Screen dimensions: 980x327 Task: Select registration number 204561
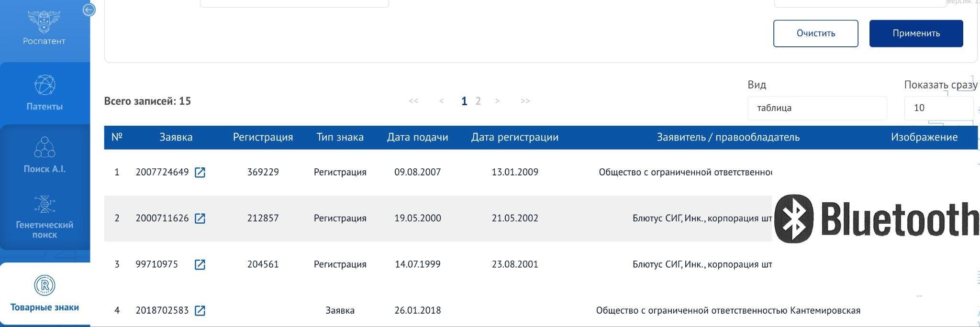pyautogui.click(x=263, y=264)
